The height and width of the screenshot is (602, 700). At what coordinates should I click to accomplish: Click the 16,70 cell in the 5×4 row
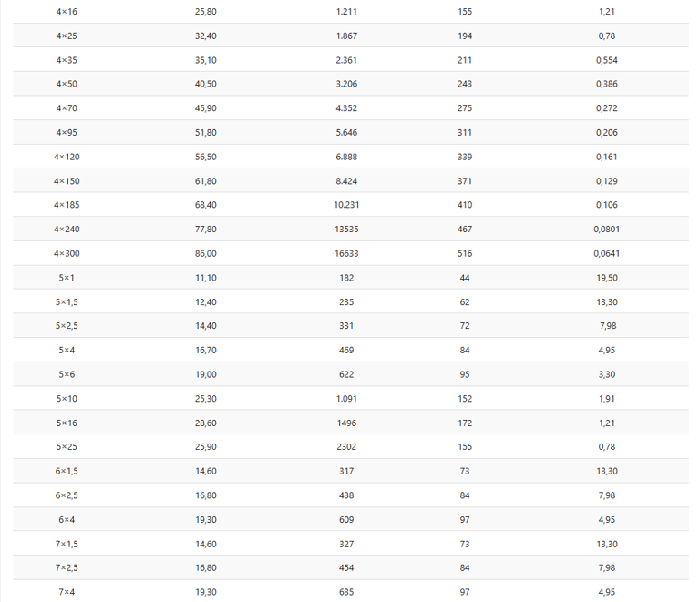point(206,350)
